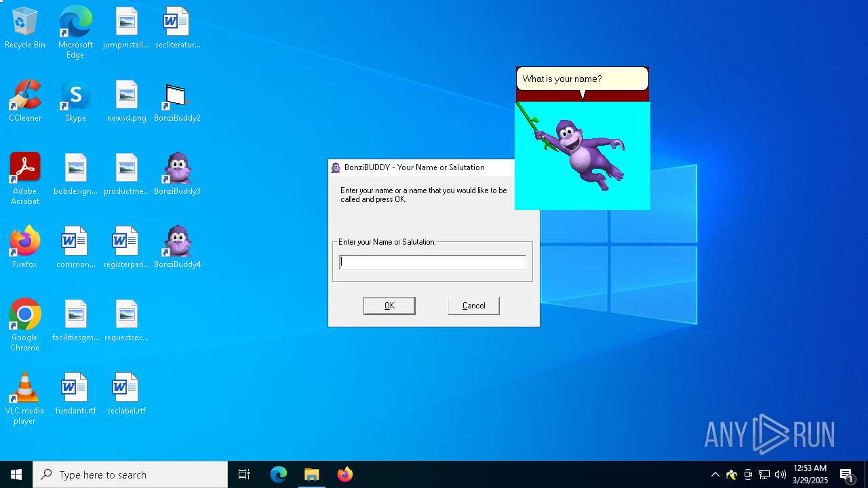Open the volume control tray icon

click(781, 474)
